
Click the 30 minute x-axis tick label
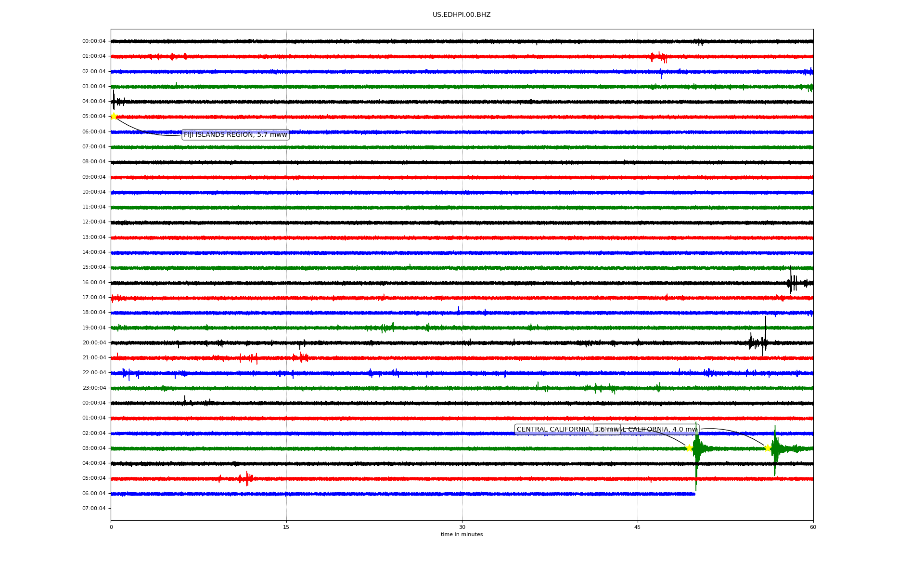pos(462,527)
